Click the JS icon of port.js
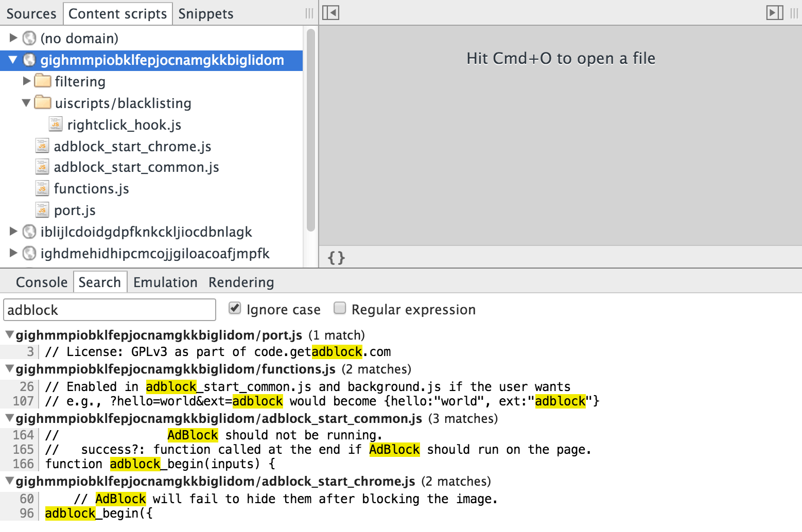Screen dimensions: 802x532 tap(42, 210)
